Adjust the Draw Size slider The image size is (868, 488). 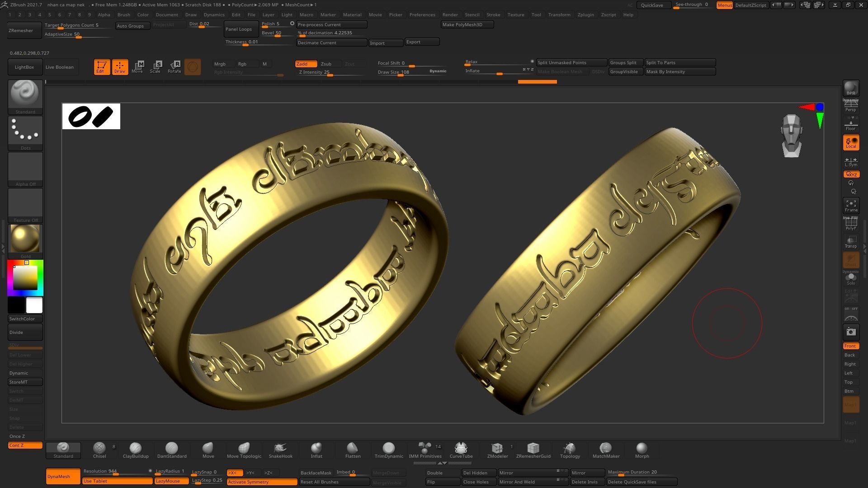click(x=412, y=72)
